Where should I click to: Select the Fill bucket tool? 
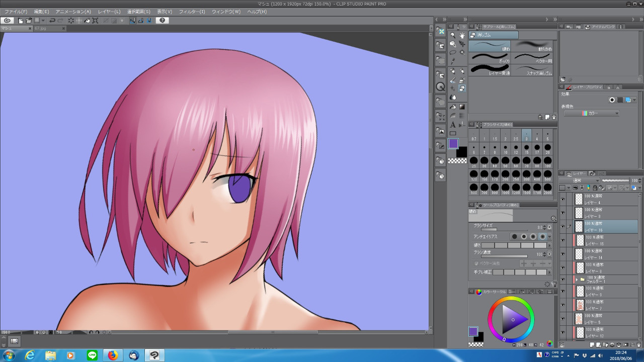452,107
